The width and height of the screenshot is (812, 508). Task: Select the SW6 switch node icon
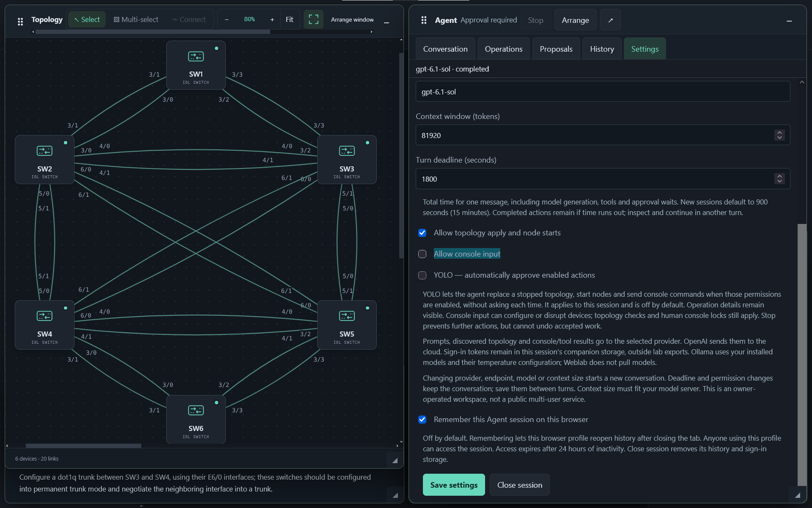pyautogui.click(x=196, y=410)
